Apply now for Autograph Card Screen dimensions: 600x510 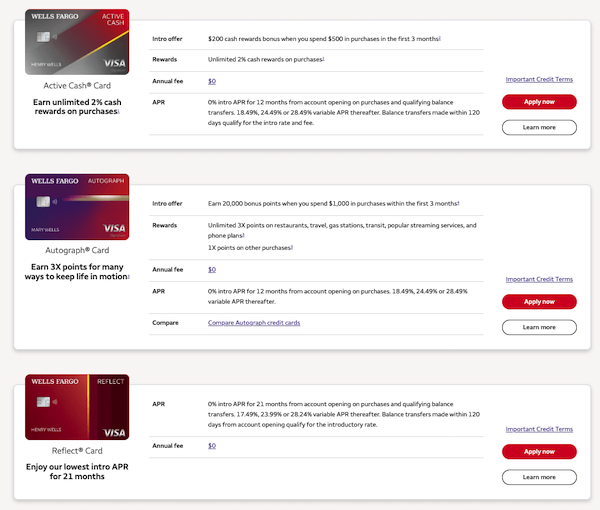point(539,301)
